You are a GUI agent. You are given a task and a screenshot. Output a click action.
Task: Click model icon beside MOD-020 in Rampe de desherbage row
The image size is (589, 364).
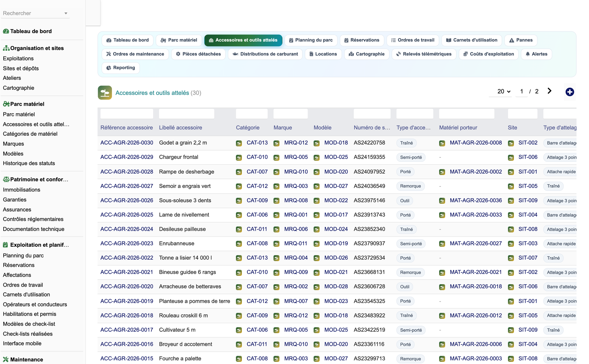(x=317, y=172)
